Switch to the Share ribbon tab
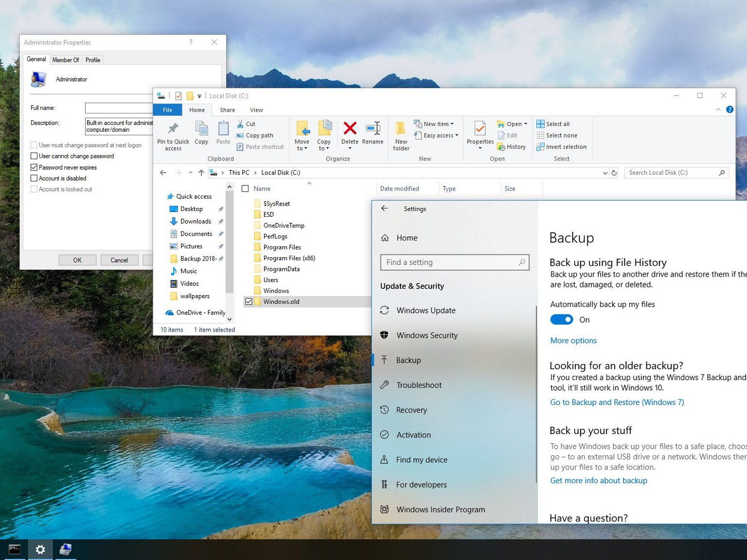747x560 pixels. click(227, 110)
